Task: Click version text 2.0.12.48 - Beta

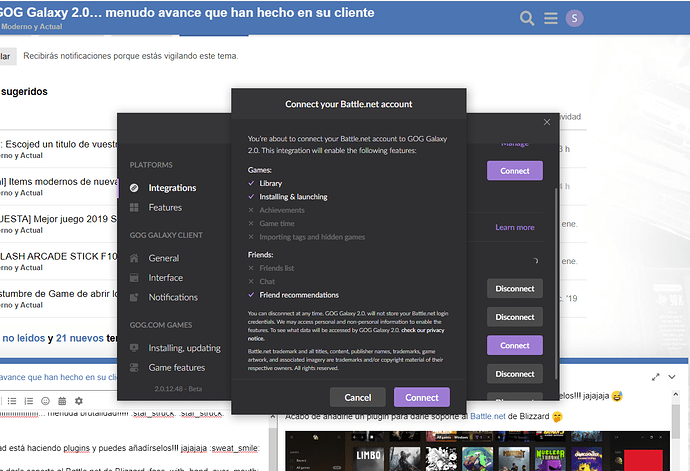Action: click(x=178, y=389)
